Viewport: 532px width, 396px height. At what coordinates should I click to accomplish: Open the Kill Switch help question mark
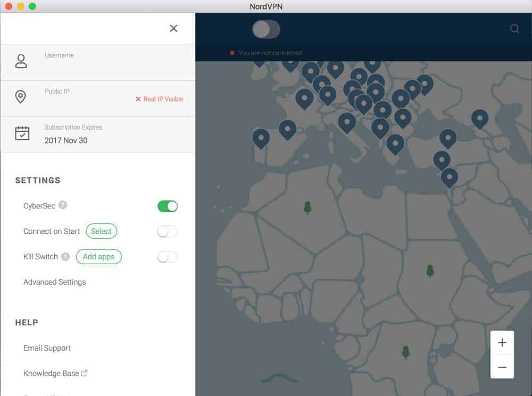65,257
